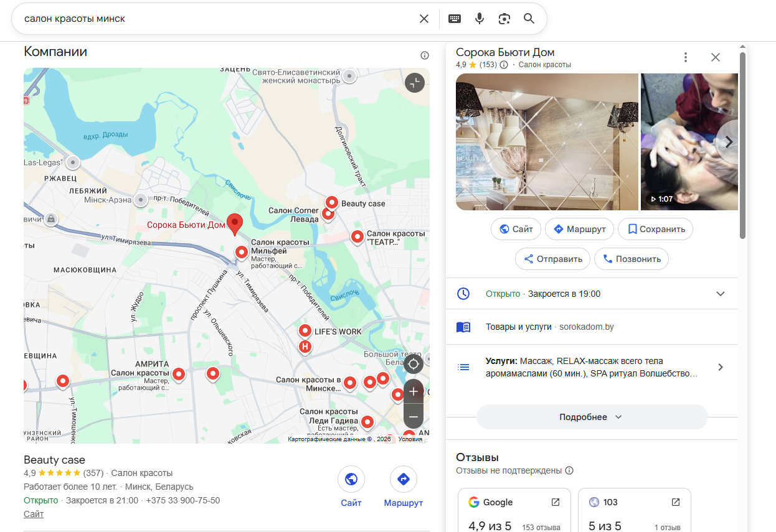This screenshot has width=776, height=532.
Task: Click the info icon next to Компании
Action: [425, 55]
